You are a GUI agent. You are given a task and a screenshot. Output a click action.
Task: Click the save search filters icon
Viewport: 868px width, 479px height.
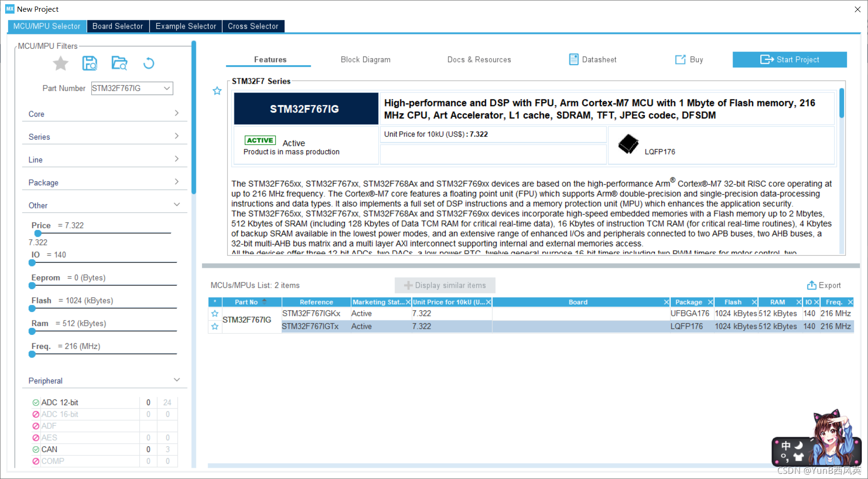pos(90,63)
